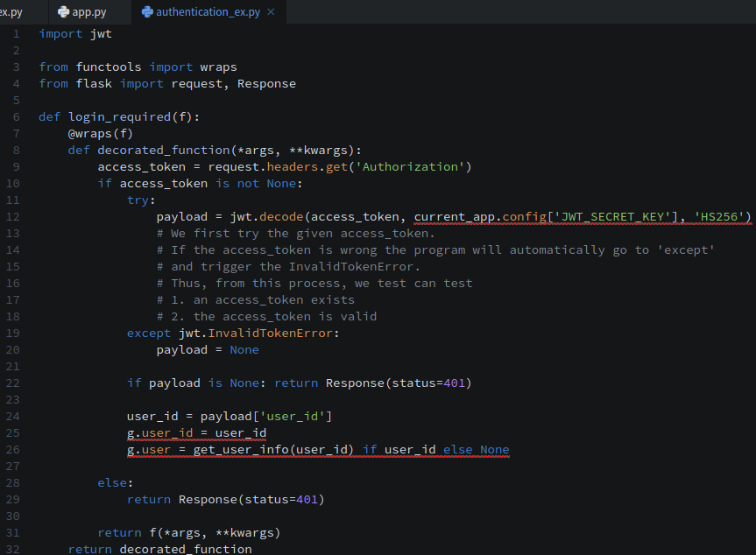Click 'InvalidTokenError' in except clause
This screenshot has width=756, height=555.
click(271, 334)
